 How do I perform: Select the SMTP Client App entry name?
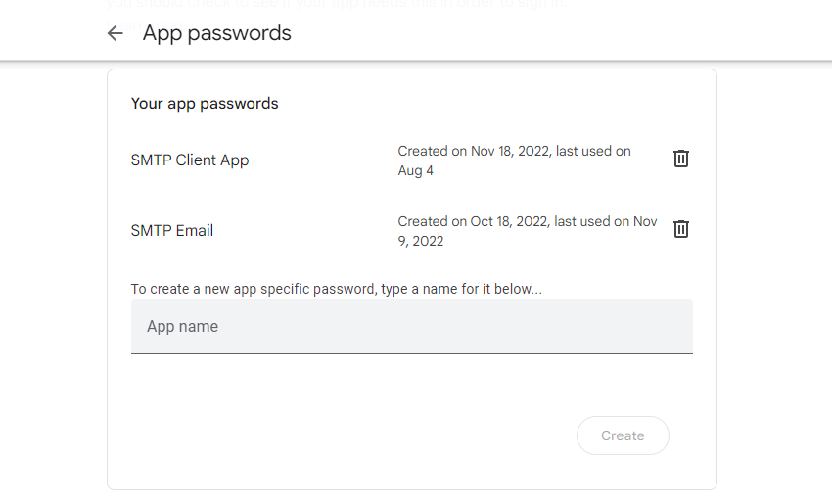coord(190,160)
